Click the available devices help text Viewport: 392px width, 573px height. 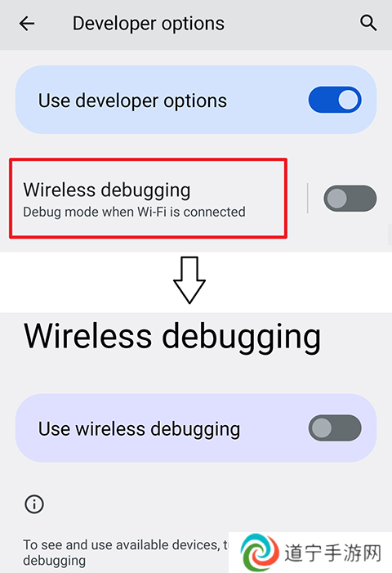pos(125,553)
